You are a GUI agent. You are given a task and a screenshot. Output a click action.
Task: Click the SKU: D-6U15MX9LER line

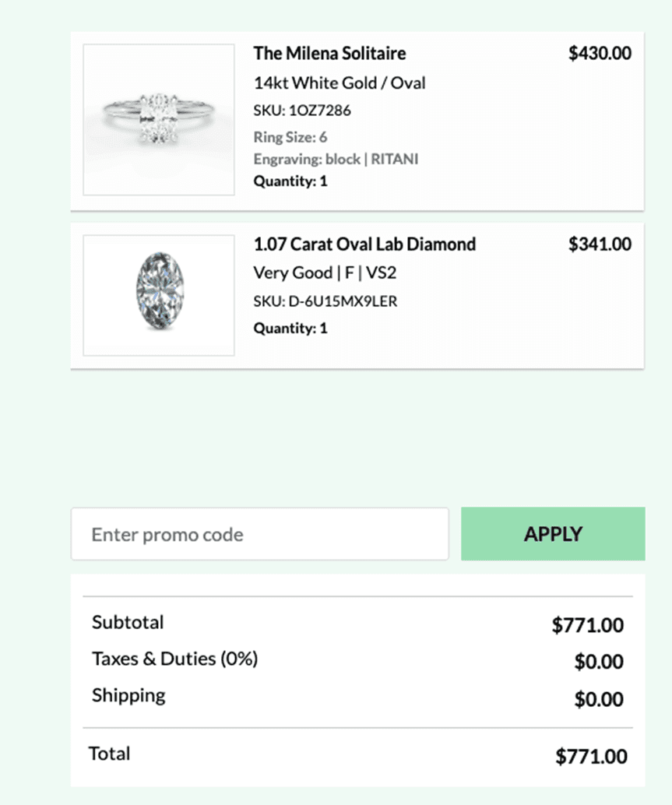tap(325, 301)
